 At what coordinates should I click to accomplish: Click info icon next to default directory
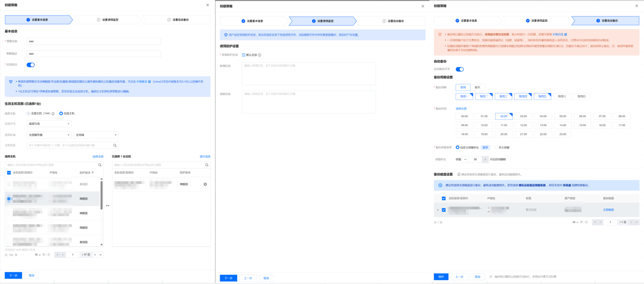[x=260, y=55]
